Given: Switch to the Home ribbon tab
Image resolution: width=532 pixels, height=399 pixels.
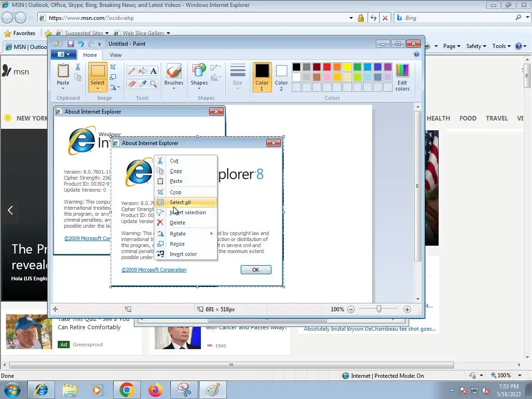Looking at the screenshot, I should (90, 55).
